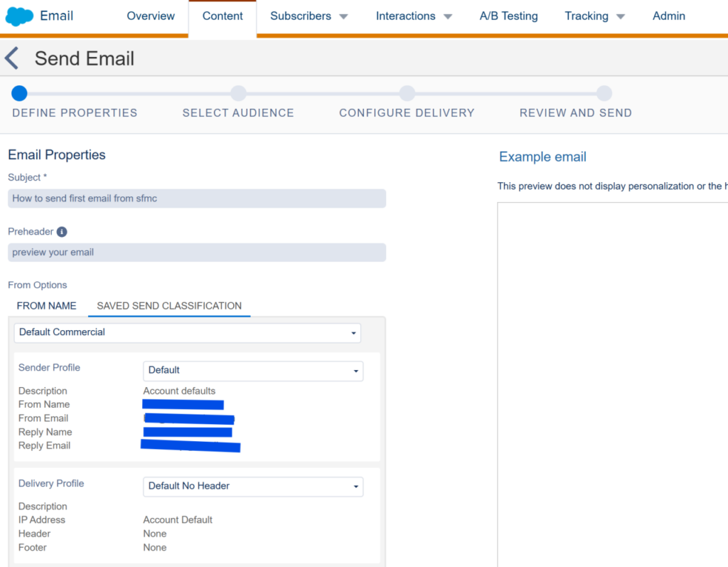Jump to the Configure Delivery step circle
Image resolution: width=728 pixels, height=567 pixels.
[407, 93]
